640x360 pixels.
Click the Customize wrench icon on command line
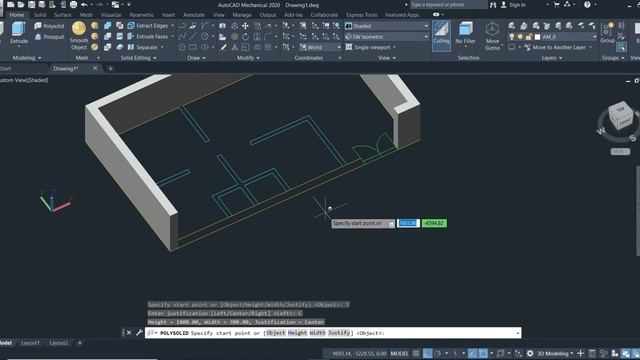[x=139, y=333]
